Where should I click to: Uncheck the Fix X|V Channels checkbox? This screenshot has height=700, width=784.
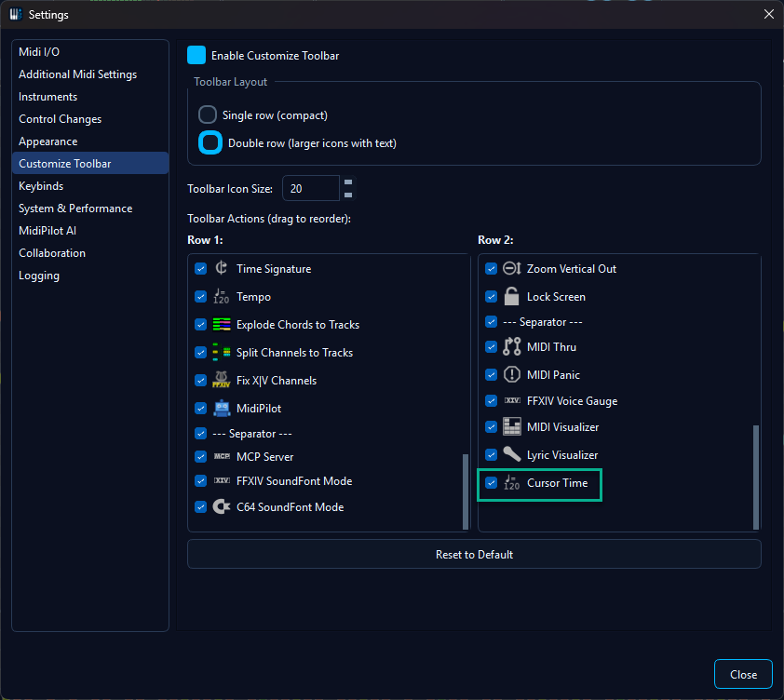click(x=200, y=381)
